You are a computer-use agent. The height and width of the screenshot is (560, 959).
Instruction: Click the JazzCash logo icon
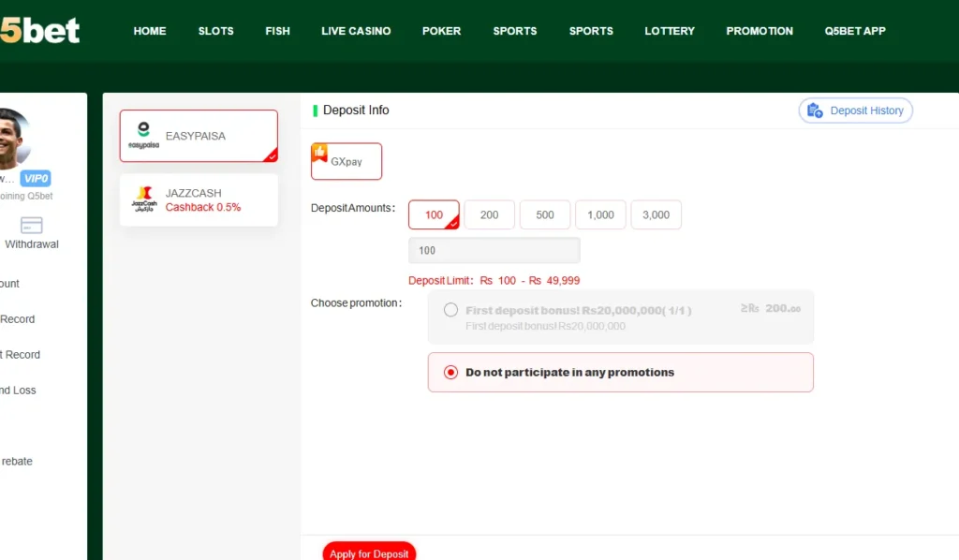pyautogui.click(x=144, y=199)
